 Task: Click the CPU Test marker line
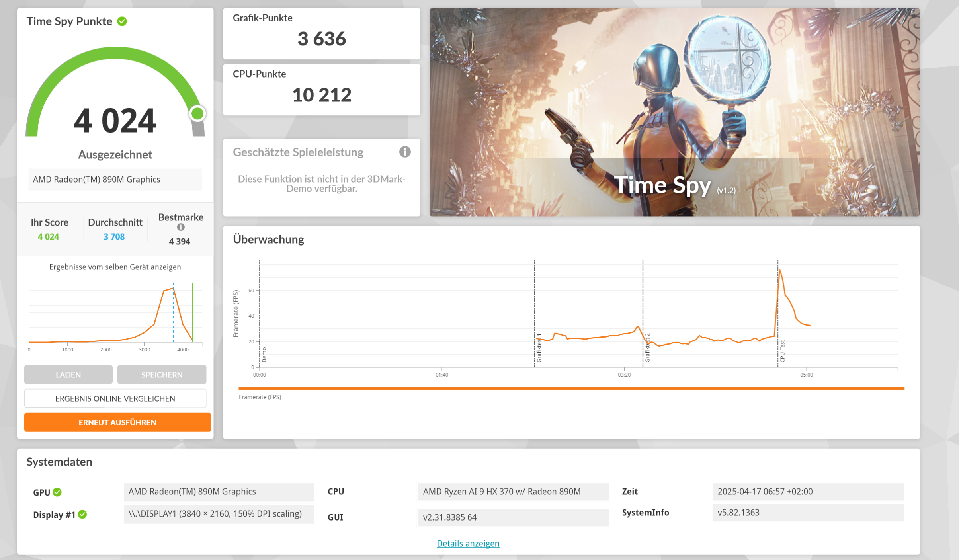(x=777, y=313)
